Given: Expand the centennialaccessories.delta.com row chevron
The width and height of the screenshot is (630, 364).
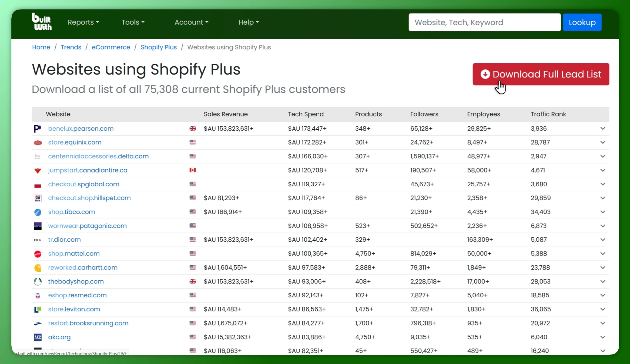Looking at the screenshot, I should tap(603, 156).
